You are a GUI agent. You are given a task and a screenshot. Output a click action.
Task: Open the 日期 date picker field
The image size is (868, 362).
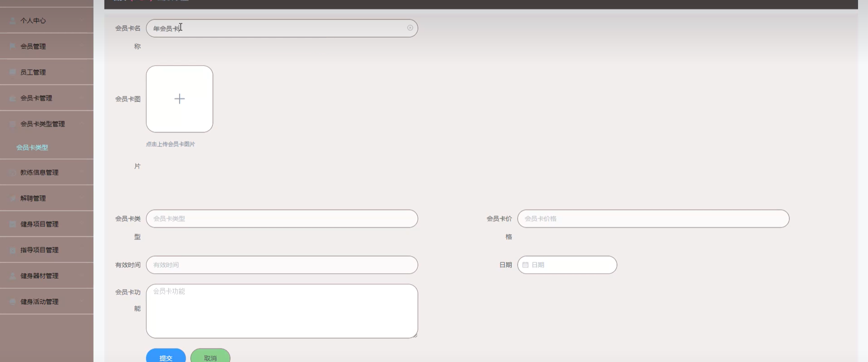(x=567, y=265)
